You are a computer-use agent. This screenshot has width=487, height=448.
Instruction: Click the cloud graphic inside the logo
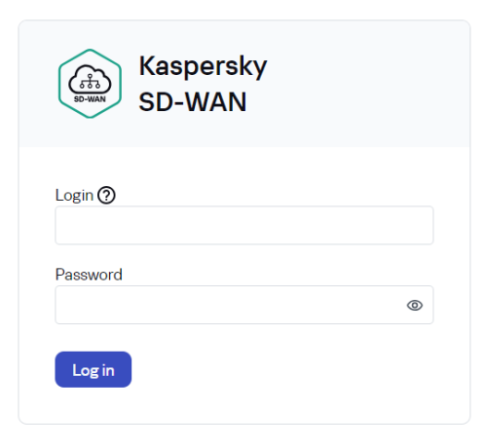[90, 79]
